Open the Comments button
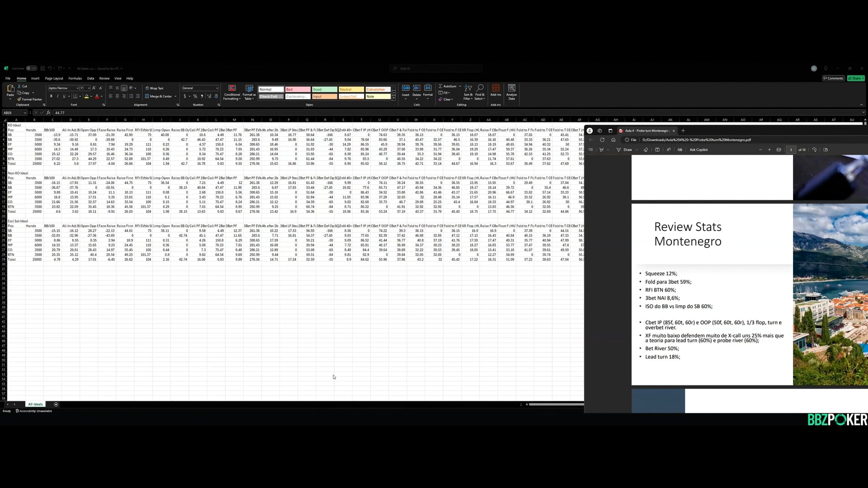 click(x=833, y=79)
